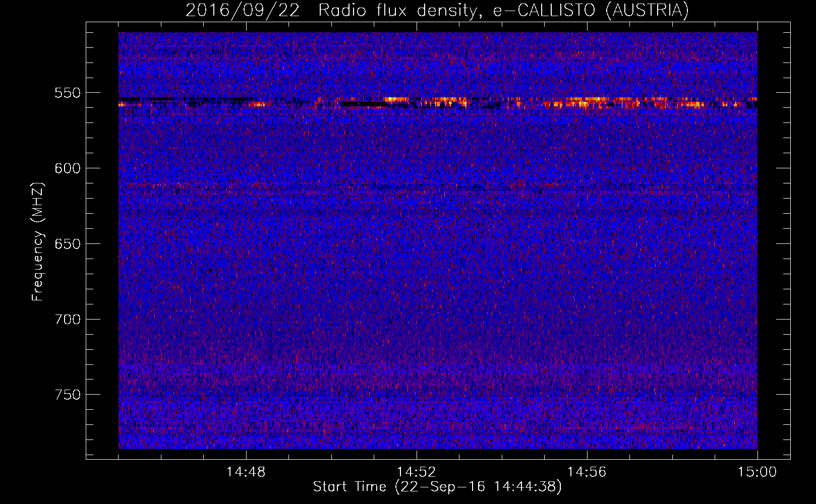Click the 750 frequency tick label
The width and height of the screenshot is (816, 504).
68,395
